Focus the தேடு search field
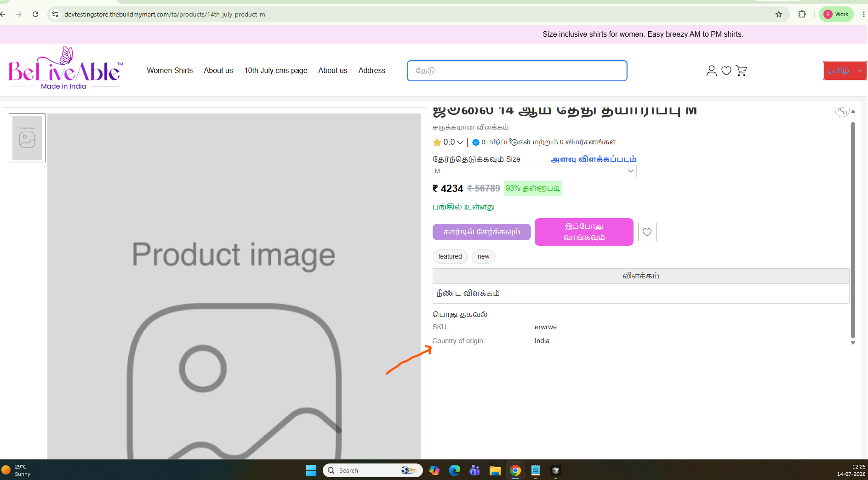This screenshot has width=868, height=480. click(517, 71)
